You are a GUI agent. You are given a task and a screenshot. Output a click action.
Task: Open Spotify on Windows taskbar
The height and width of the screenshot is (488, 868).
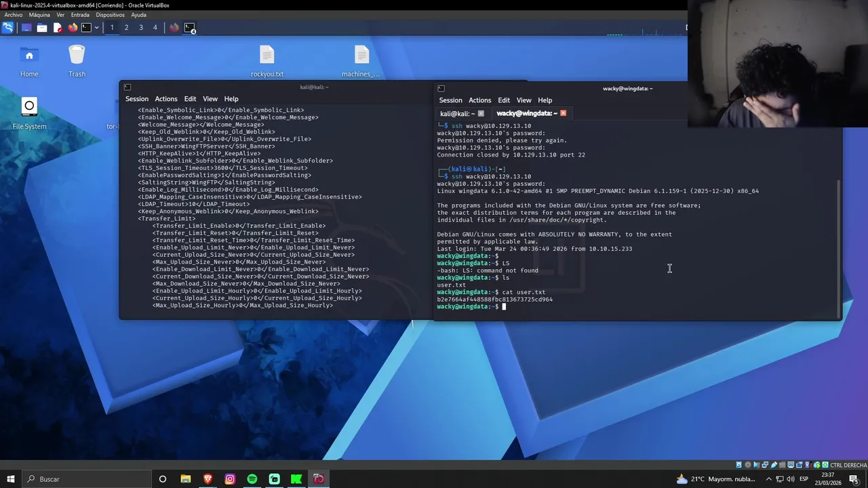tap(252, 479)
